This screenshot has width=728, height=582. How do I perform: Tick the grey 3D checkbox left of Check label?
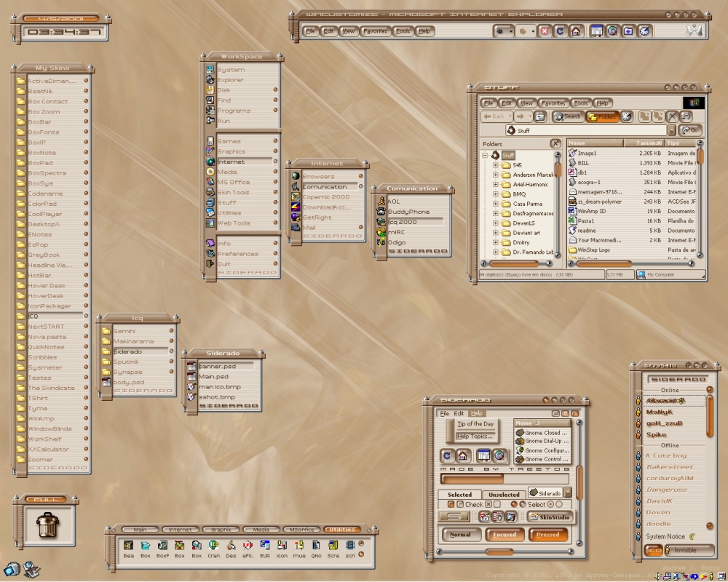pyautogui.click(x=459, y=504)
